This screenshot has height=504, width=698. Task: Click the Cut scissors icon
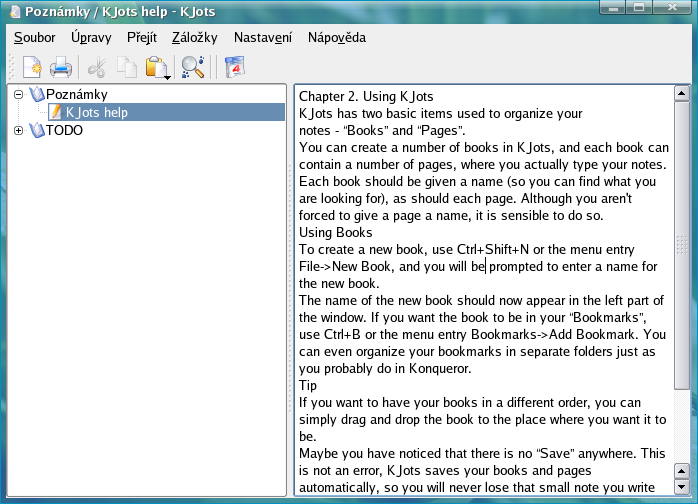(x=97, y=67)
